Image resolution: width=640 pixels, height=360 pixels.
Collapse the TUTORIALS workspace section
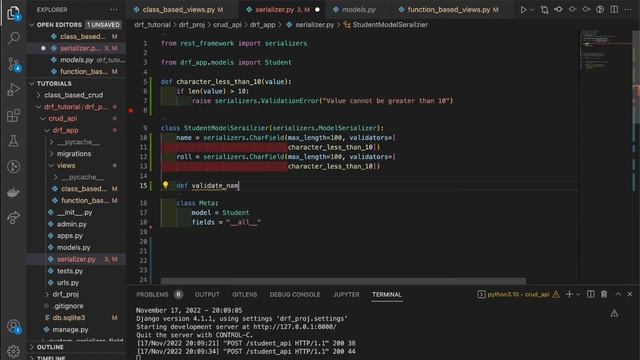point(54,83)
